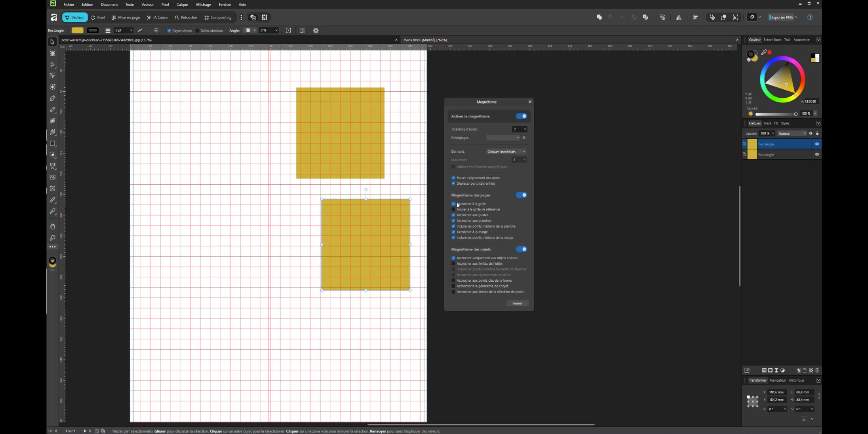
Task: Click the gear settings icon in context toolbar
Action: pos(315,31)
